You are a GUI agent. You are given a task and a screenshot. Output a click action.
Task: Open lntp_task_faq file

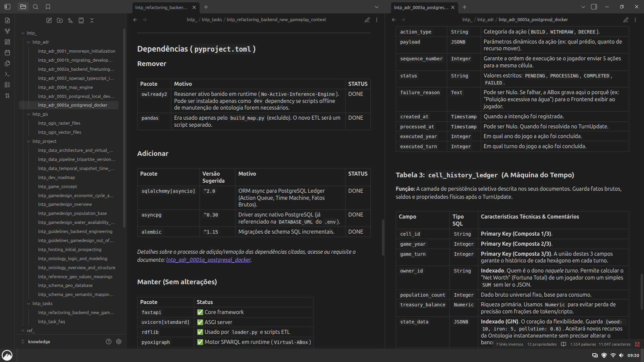(51, 321)
